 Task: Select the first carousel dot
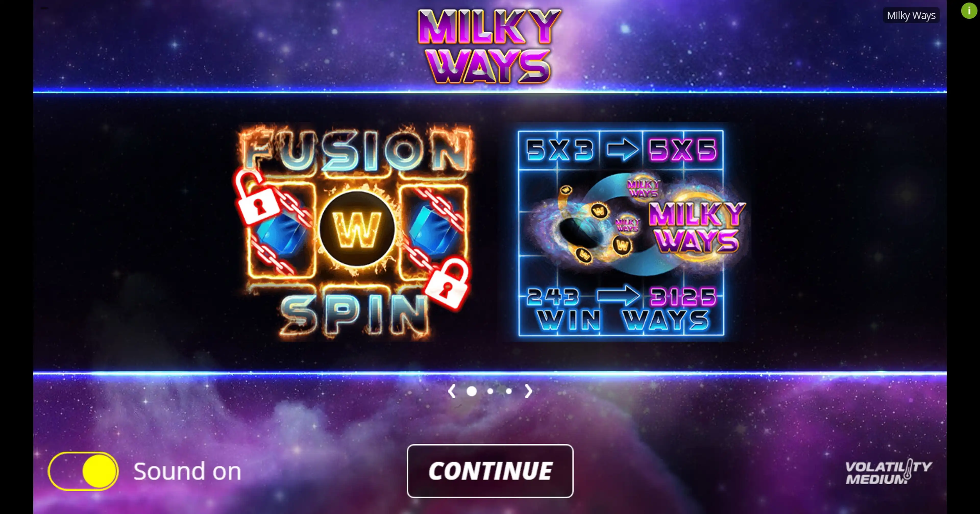coord(471,391)
